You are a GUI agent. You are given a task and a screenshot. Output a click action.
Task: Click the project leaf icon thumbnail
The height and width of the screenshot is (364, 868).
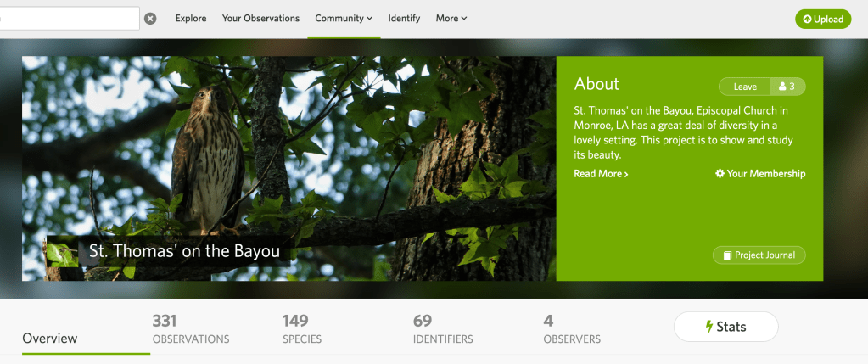coord(62,252)
